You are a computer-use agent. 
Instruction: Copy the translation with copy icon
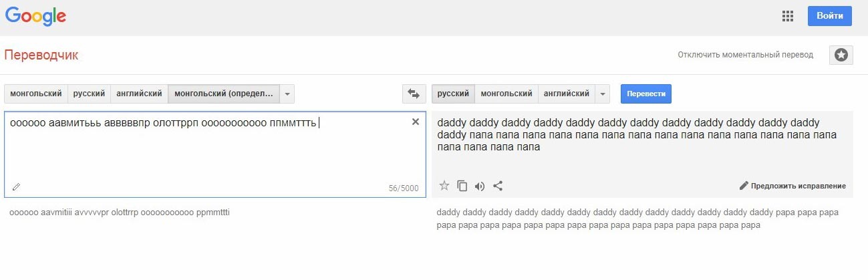pos(462,186)
